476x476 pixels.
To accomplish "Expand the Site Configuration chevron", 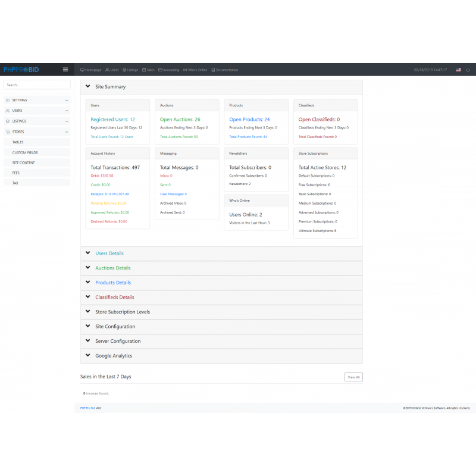I will click(87, 326).
